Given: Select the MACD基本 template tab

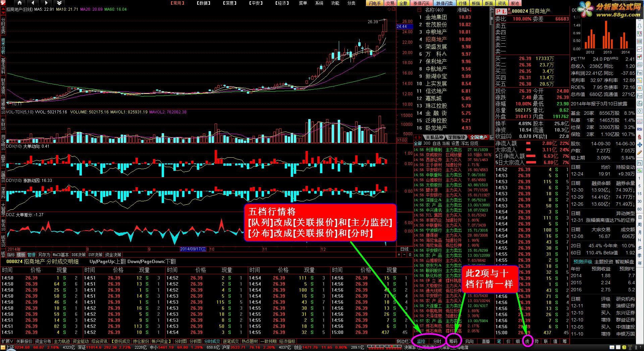Looking at the screenshot, I should (x=61, y=255).
